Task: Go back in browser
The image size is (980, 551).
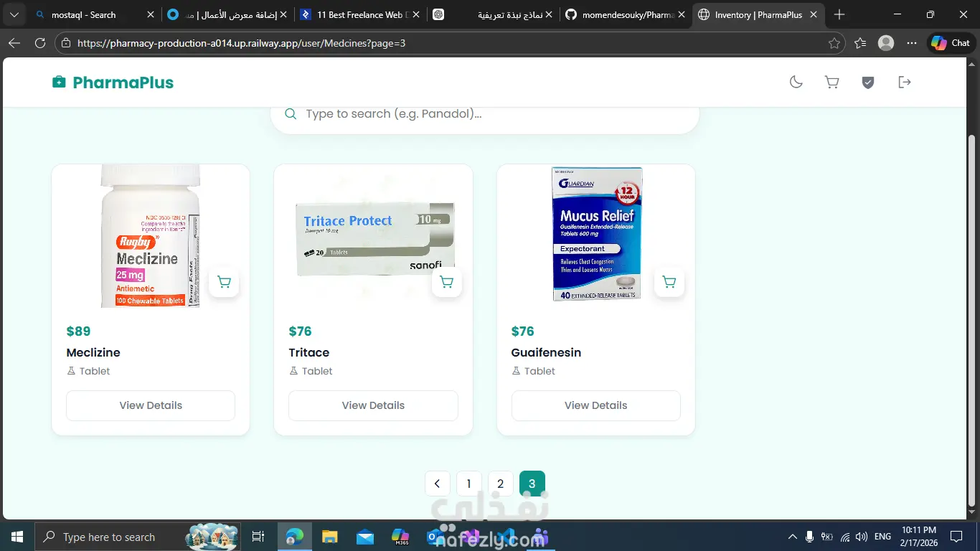Action: click(x=14, y=43)
